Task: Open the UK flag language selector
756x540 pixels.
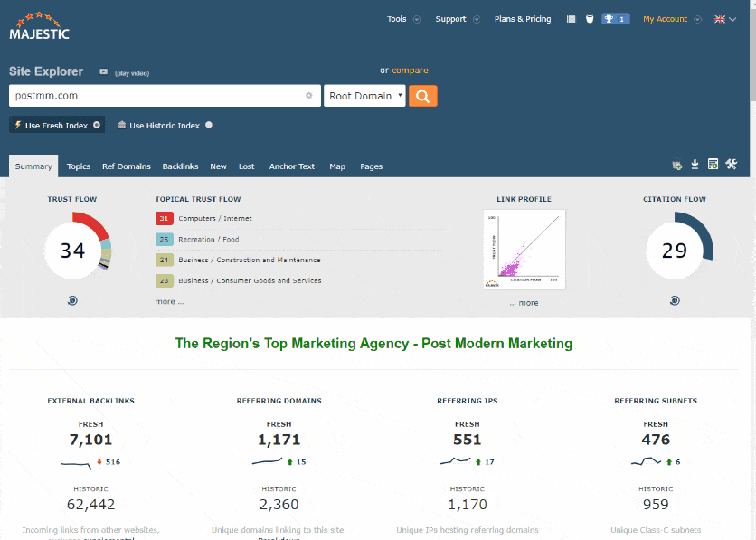Action: (x=724, y=19)
